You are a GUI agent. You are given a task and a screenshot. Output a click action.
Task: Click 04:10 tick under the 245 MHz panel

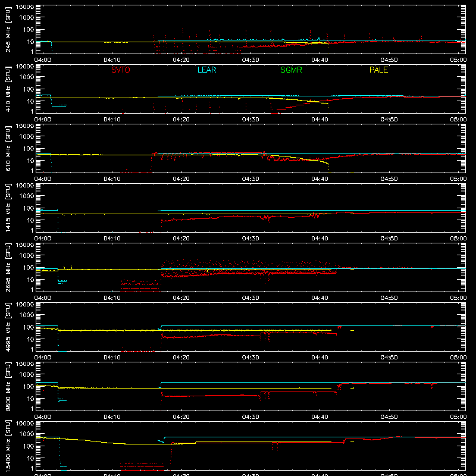112,60
